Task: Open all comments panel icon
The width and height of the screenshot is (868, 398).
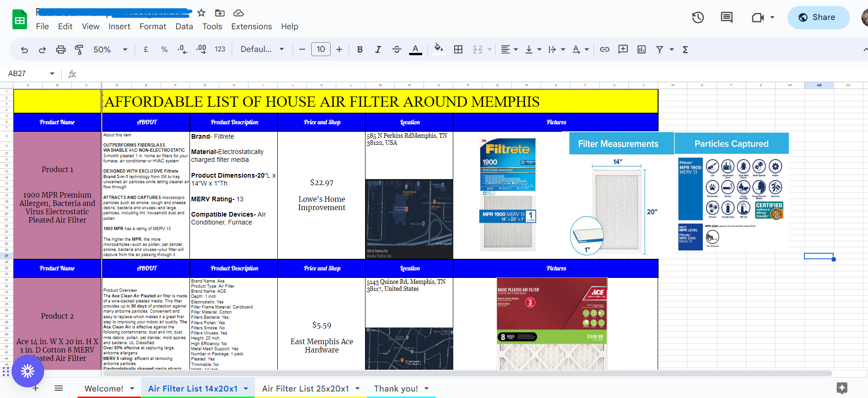Action: tap(727, 18)
